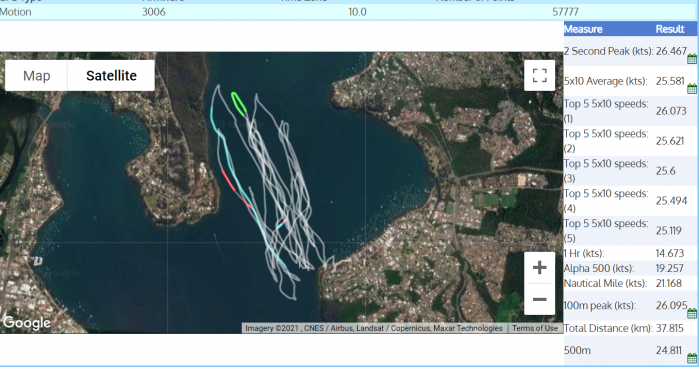
Task: Click the 1 Hr (kts) result row
Action: click(x=630, y=253)
